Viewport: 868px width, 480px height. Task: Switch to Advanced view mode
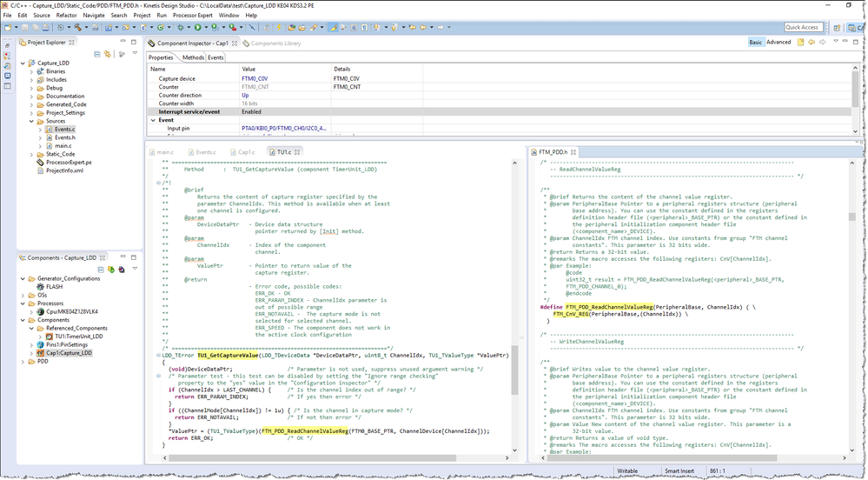[779, 42]
